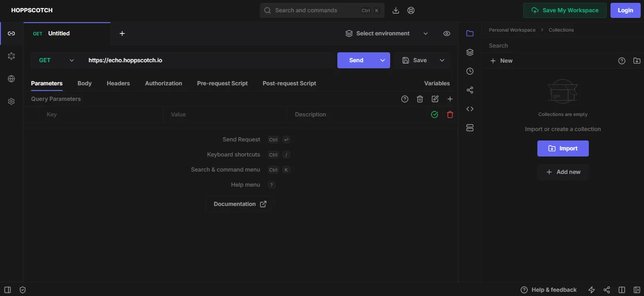Click Save My Workspace button
Viewport: 644px width, 296px height.
coord(565,10)
